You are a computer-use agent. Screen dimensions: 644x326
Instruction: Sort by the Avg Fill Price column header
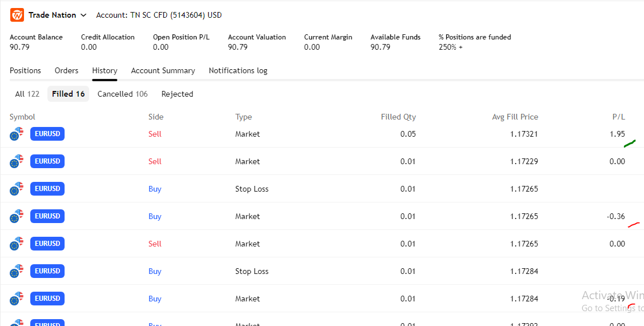click(515, 117)
